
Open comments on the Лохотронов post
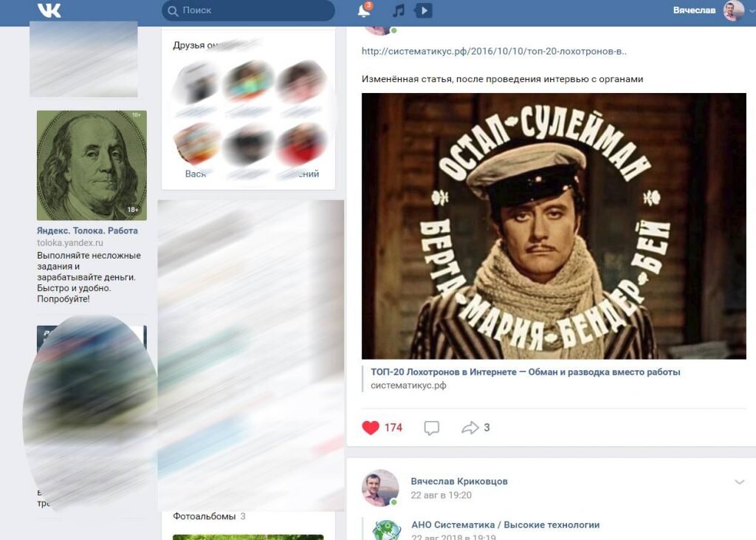coord(431,428)
